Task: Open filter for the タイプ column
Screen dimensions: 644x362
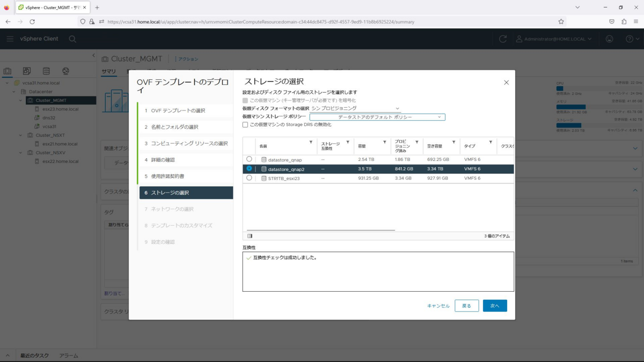Action: (491, 142)
